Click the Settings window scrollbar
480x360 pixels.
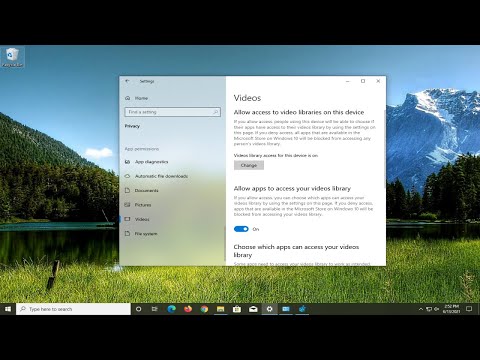tap(385, 150)
